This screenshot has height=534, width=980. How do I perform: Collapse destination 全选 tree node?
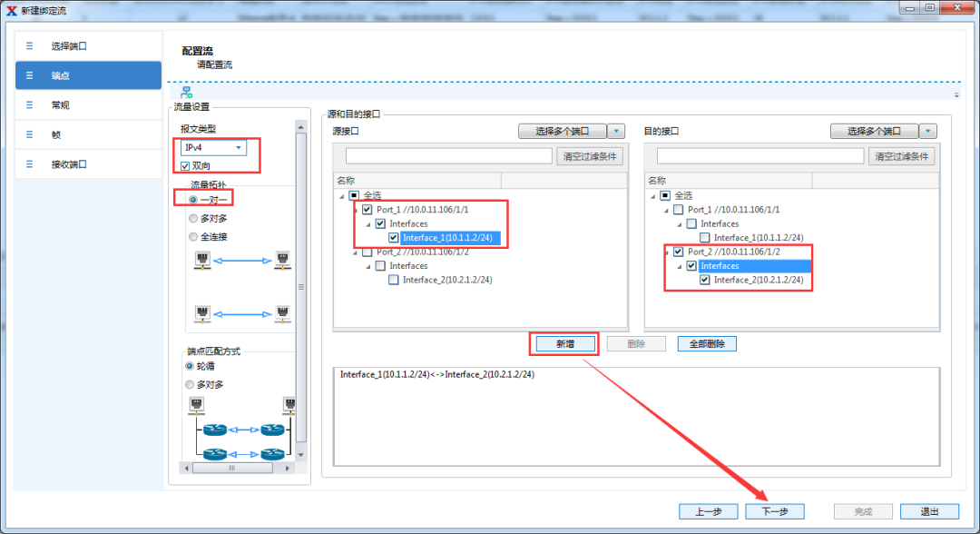pos(653,196)
